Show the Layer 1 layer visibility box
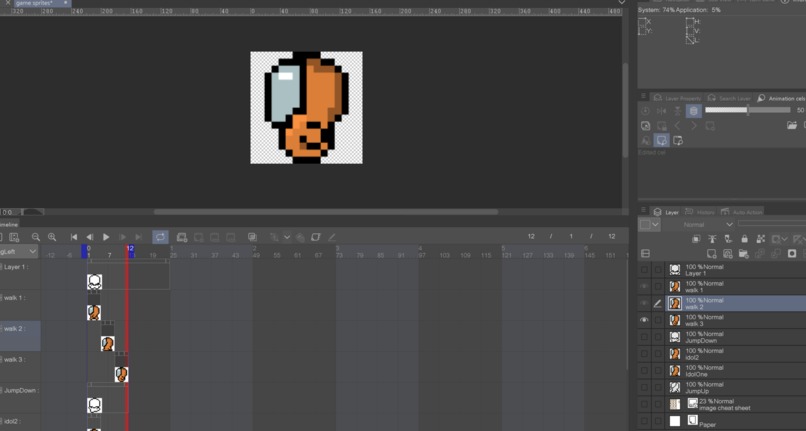The width and height of the screenshot is (806, 431). 644,270
